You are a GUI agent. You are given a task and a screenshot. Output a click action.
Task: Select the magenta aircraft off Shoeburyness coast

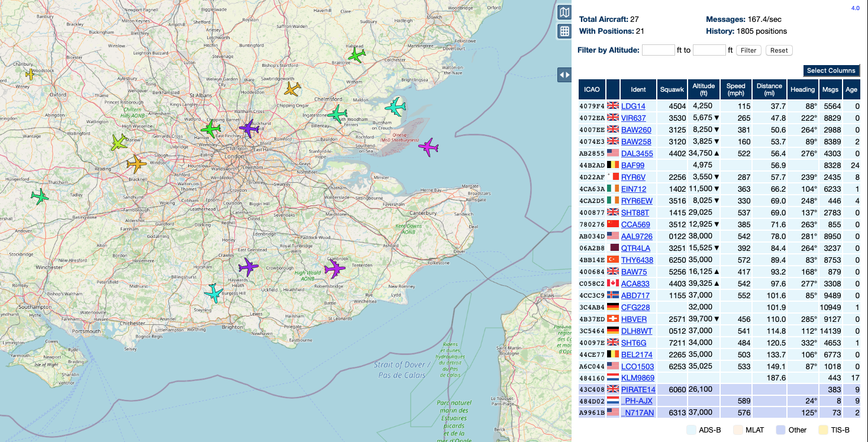428,147
